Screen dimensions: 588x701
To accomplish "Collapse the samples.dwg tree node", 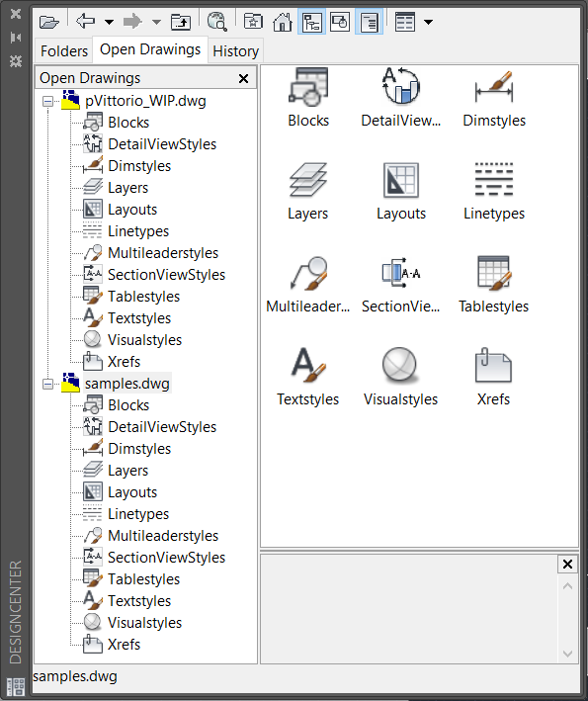I will (47, 384).
